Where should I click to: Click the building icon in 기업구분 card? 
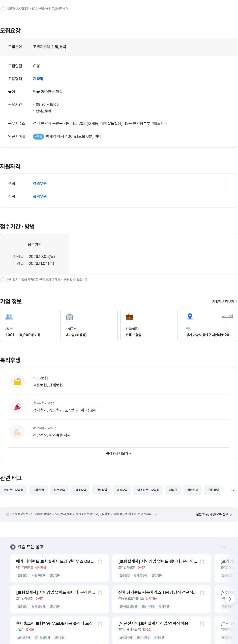click(69, 317)
